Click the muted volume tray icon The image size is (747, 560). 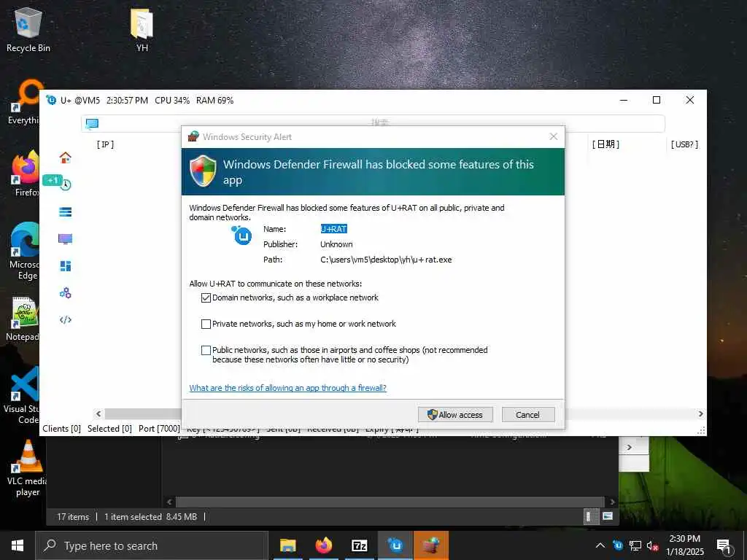(x=652, y=545)
